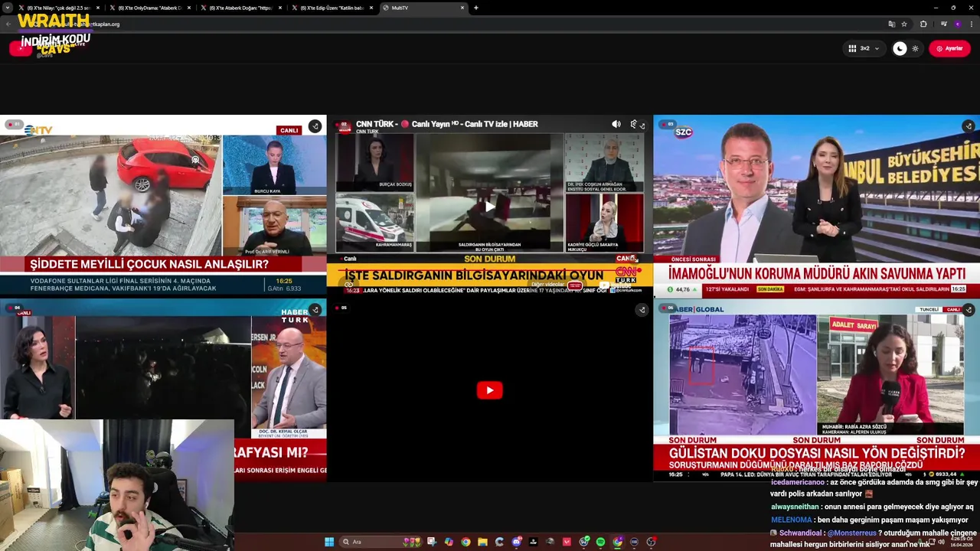This screenshot has width=980, height=551.
Task: Play the YouTube video in panel 05
Action: pos(490,390)
